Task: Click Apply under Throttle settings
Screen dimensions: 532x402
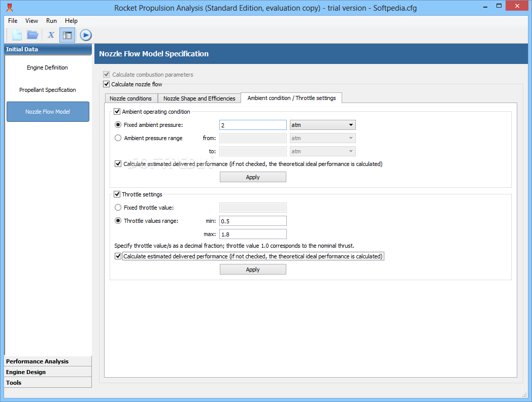Action: pos(253,270)
